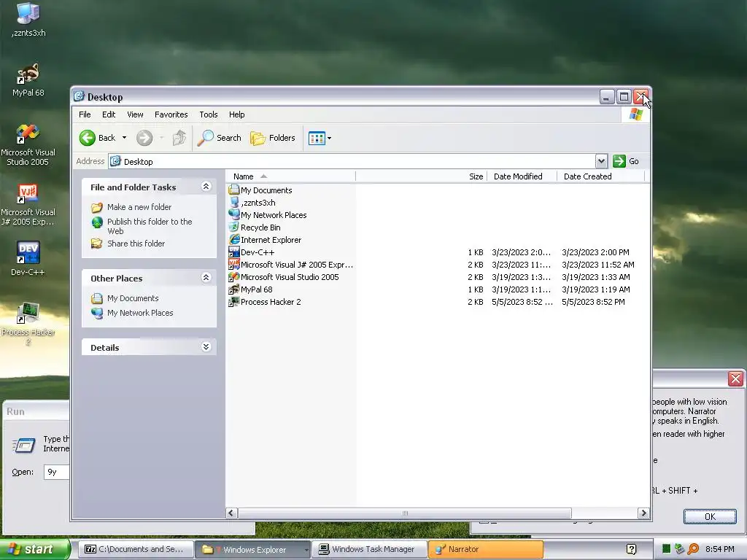Open the Favorites menu
The width and height of the screenshot is (747, 560).
click(171, 114)
